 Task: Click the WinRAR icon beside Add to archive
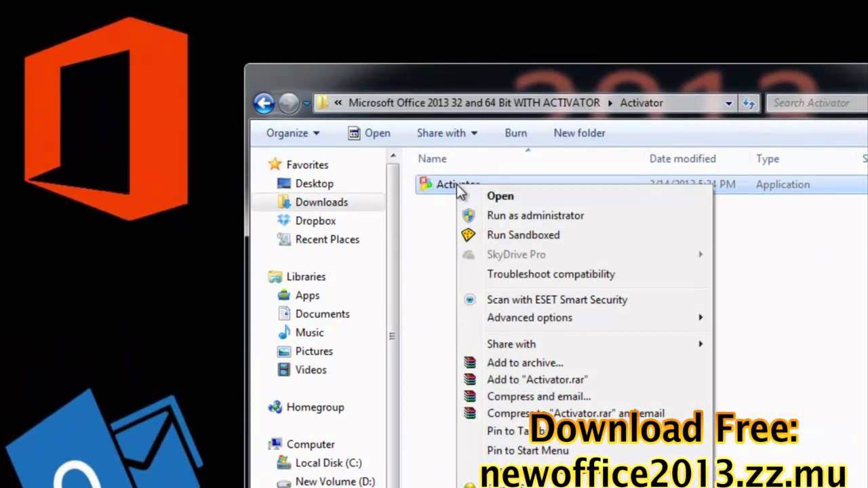[469, 363]
